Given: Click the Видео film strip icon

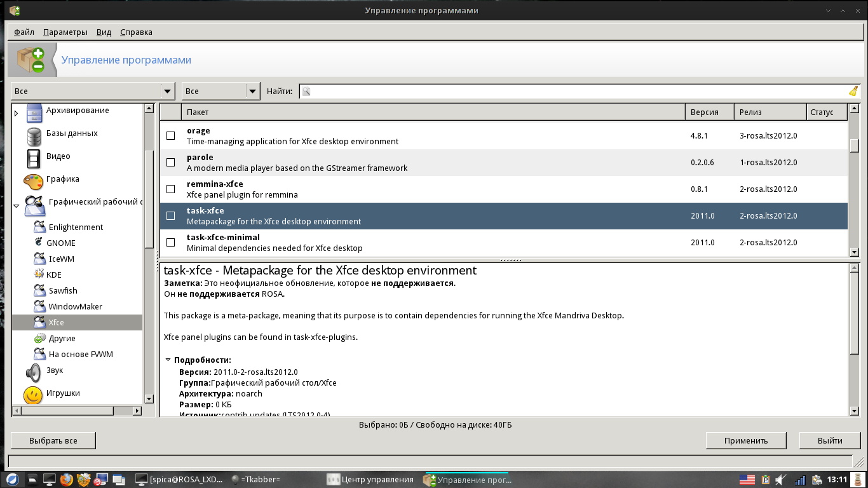Looking at the screenshot, I should [x=34, y=158].
